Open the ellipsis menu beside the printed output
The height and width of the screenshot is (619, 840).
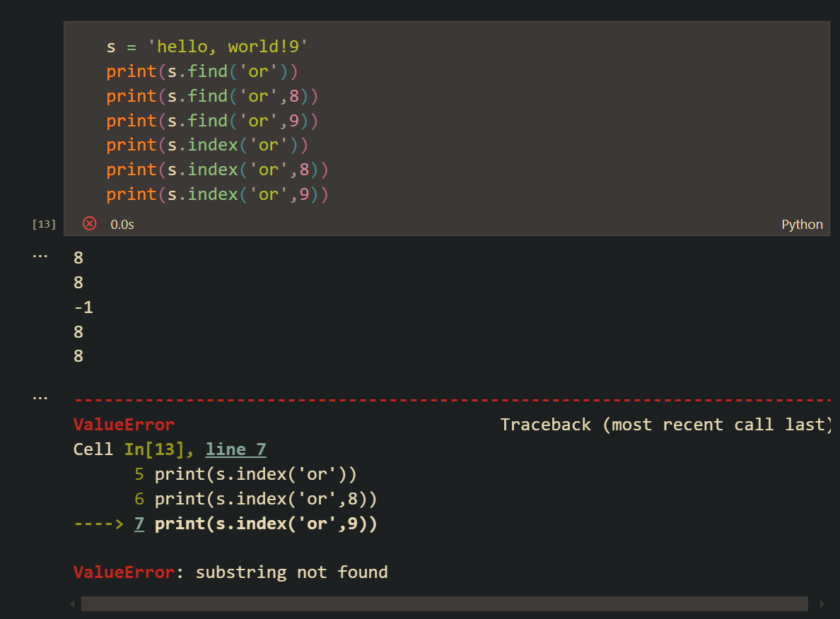click(40, 257)
